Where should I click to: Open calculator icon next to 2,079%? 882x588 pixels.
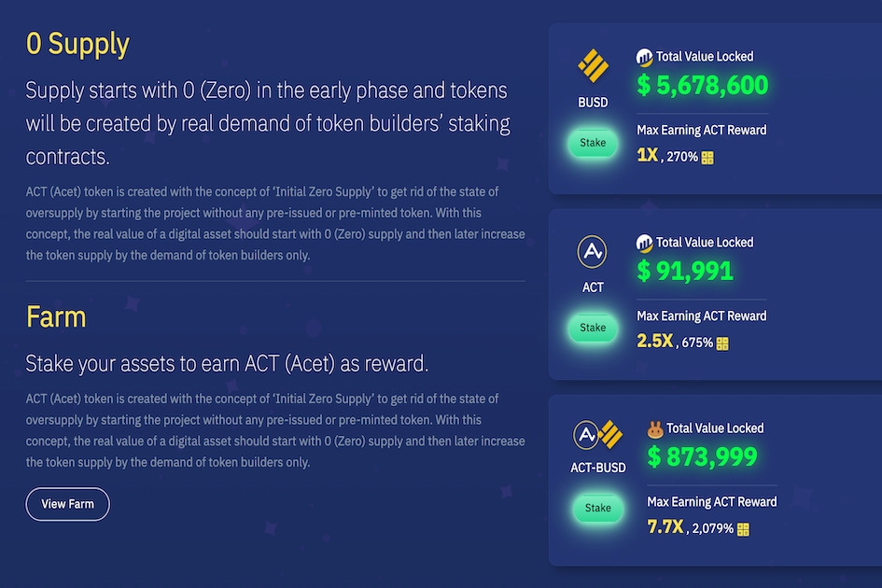click(743, 529)
